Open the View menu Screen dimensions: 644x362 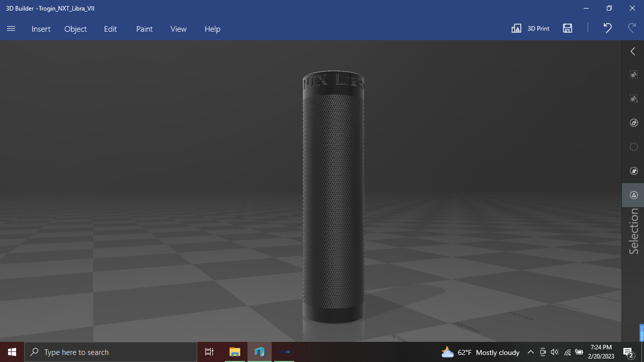click(x=179, y=29)
